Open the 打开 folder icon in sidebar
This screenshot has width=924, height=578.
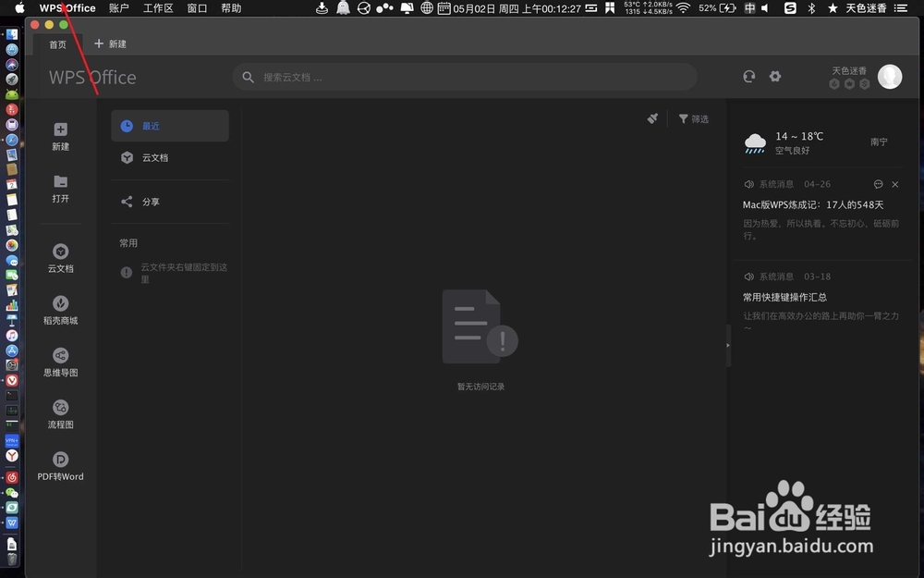click(60, 181)
